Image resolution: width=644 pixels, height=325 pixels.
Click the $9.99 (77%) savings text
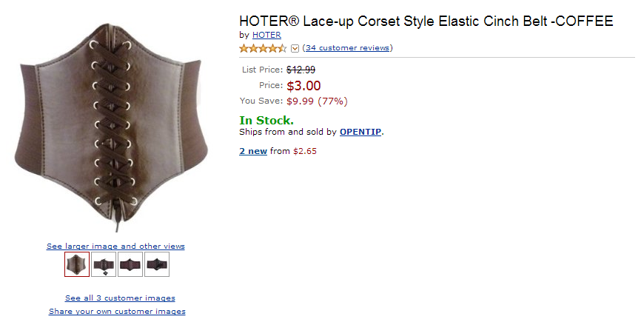(x=317, y=101)
